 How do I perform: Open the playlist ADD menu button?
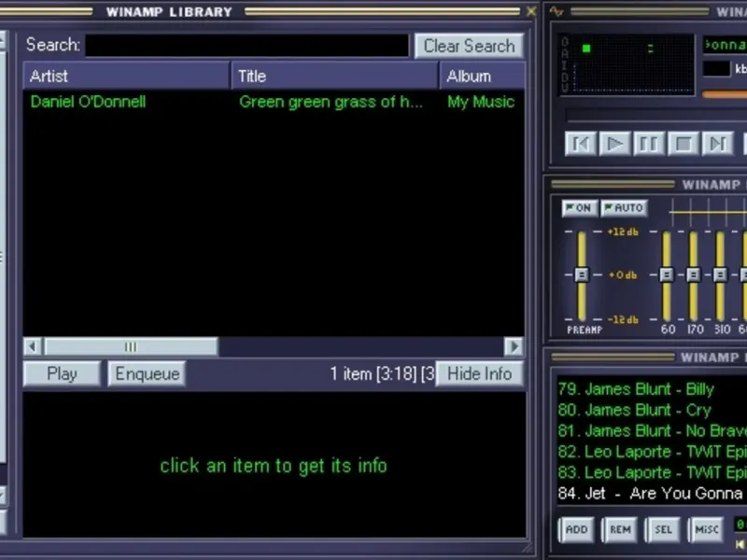(576, 529)
